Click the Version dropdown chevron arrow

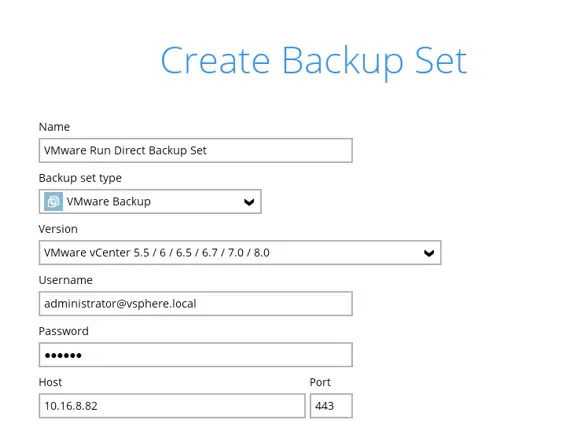(x=429, y=253)
